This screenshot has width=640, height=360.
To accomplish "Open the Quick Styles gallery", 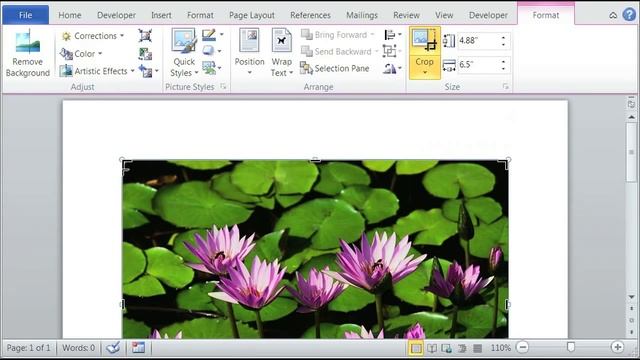I will tap(184, 53).
